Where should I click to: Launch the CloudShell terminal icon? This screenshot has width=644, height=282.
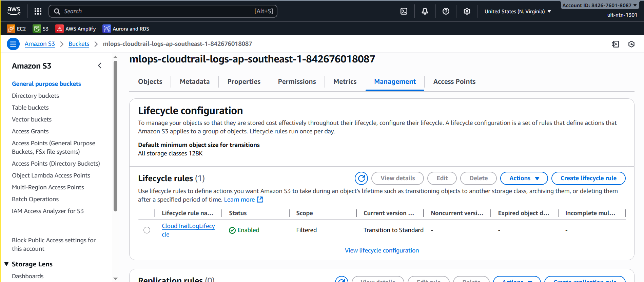click(404, 11)
